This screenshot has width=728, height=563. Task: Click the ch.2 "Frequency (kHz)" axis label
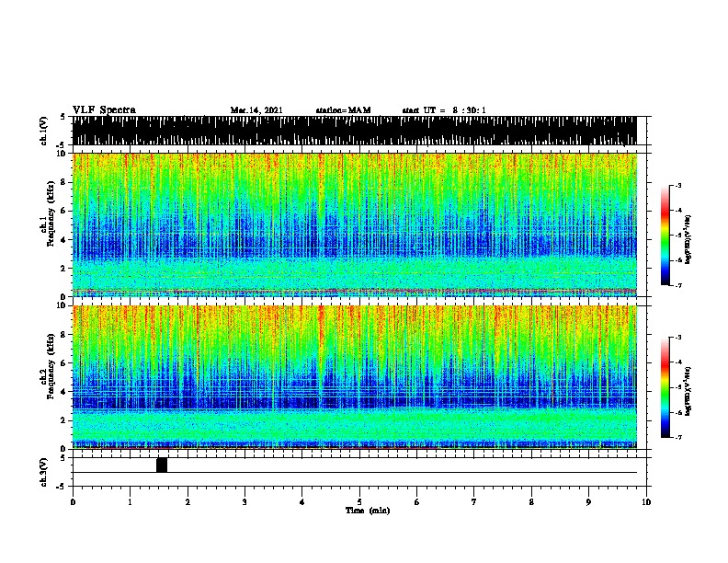pyautogui.click(x=51, y=366)
